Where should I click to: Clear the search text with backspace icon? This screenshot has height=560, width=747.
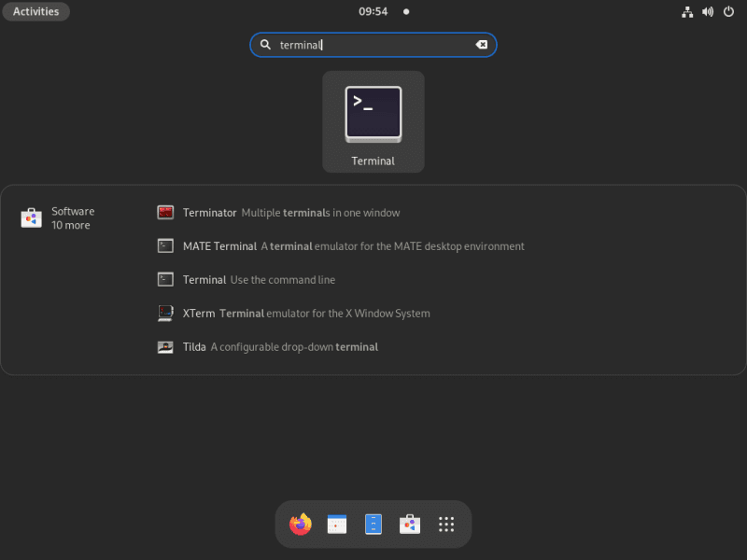482,45
